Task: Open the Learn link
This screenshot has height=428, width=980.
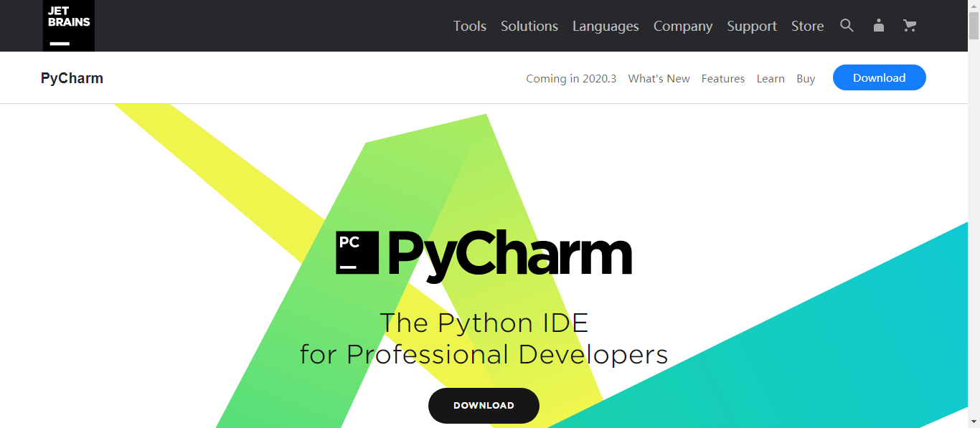Action: (x=771, y=79)
